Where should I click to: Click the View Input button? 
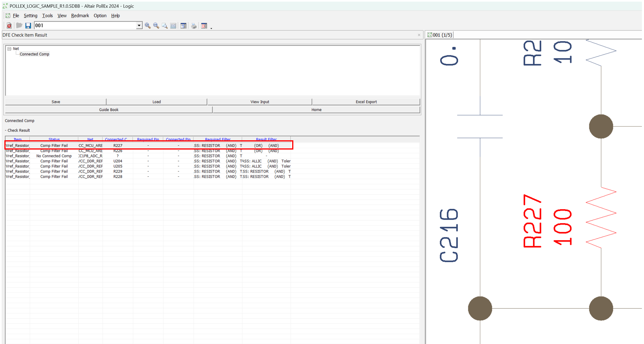pyautogui.click(x=260, y=102)
